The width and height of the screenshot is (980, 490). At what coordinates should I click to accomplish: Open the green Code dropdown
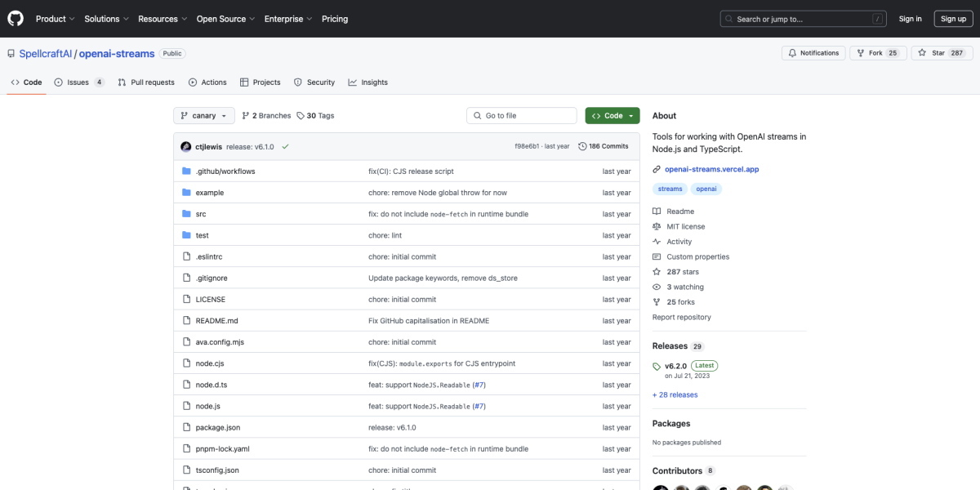coord(612,115)
